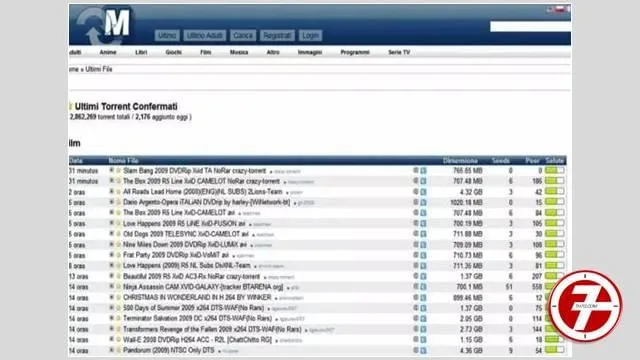Open Ninja Assassin CAM XVID-GALAXY link
Image resolution: width=640 pixels, height=360 pixels.
click(x=203, y=287)
